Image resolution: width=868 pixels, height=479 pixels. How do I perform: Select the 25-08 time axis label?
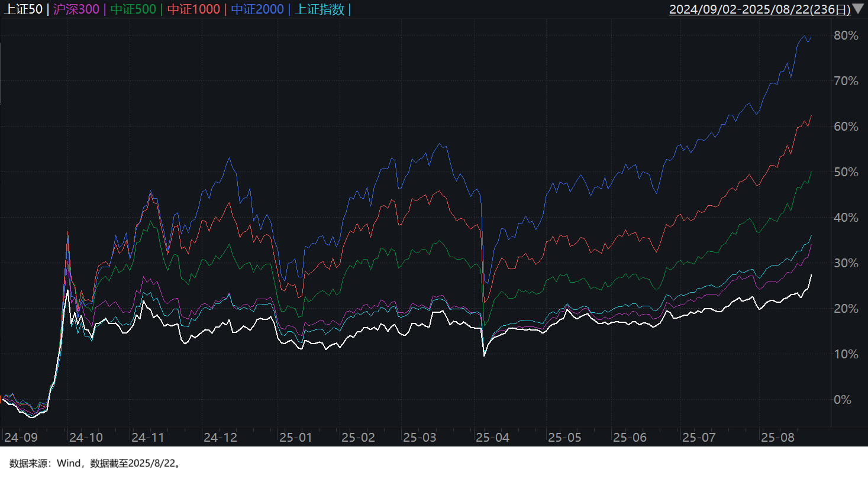(777, 438)
